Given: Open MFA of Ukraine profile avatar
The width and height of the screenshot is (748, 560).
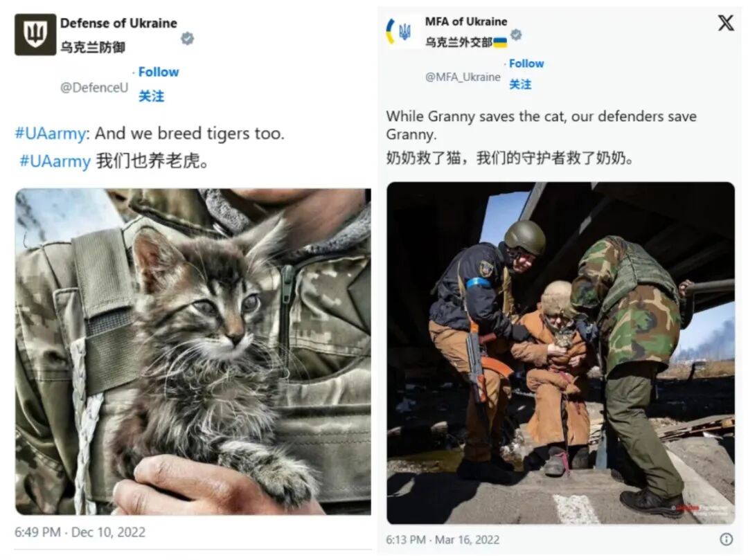Looking at the screenshot, I should (x=400, y=31).
